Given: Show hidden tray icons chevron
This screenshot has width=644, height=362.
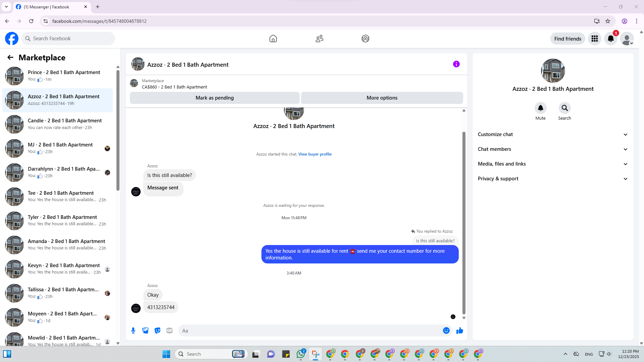Looking at the screenshot, I should 565,354.
